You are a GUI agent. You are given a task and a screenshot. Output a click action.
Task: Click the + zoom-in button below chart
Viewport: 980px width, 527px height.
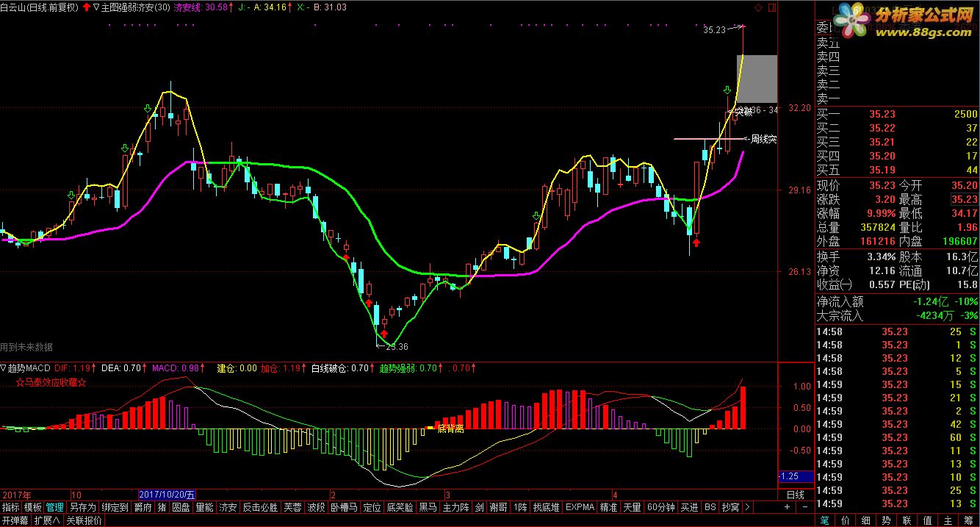pos(786,507)
